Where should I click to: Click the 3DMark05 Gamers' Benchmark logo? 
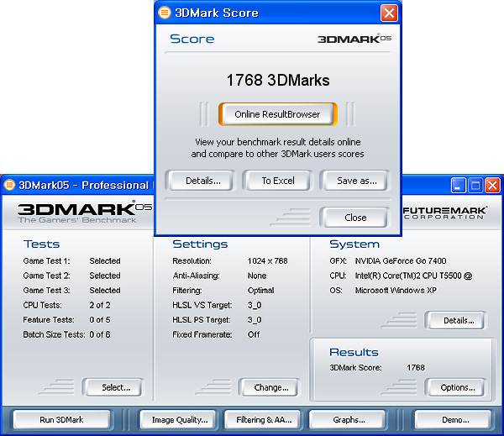tap(85, 213)
